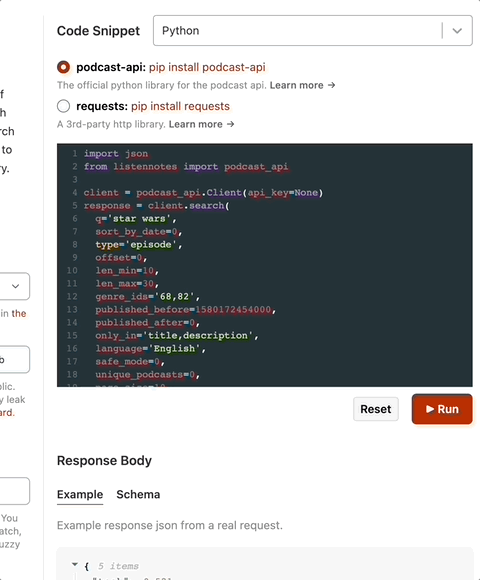Click the Reset button

(x=376, y=409)
